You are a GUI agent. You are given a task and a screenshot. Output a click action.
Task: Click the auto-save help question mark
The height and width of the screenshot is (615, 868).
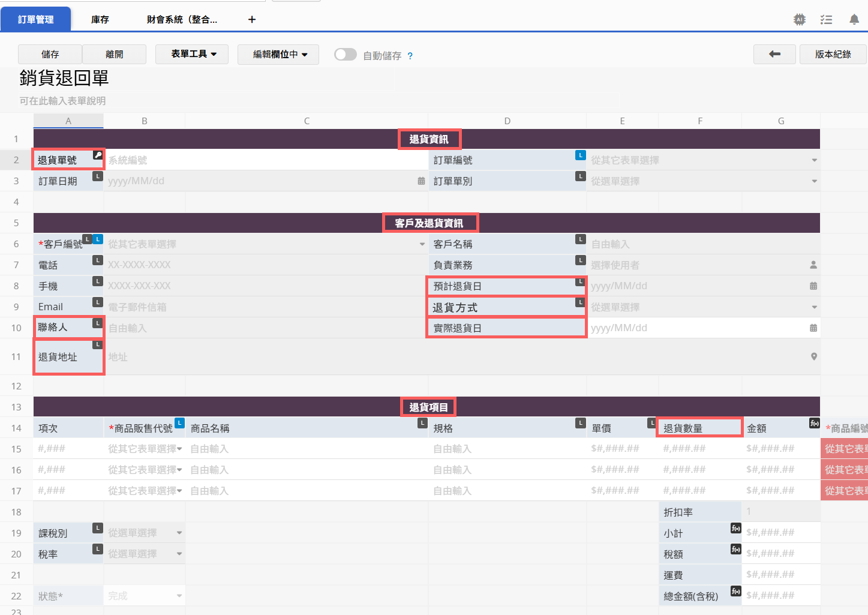410,56
